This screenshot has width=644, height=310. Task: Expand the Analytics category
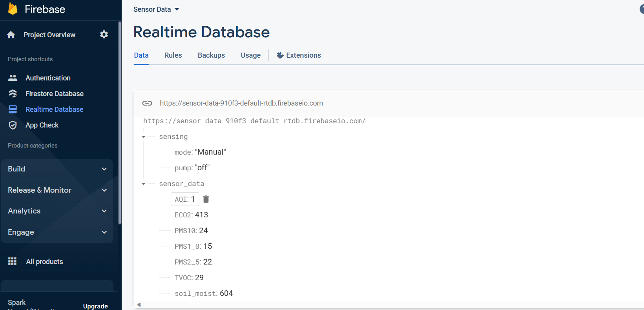point(57,211)
